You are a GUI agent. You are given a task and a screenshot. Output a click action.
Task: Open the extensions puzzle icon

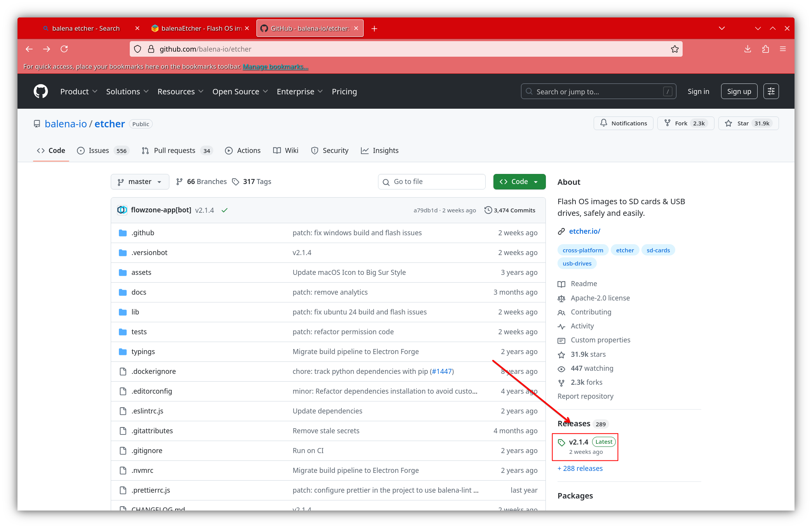[765, 49]
